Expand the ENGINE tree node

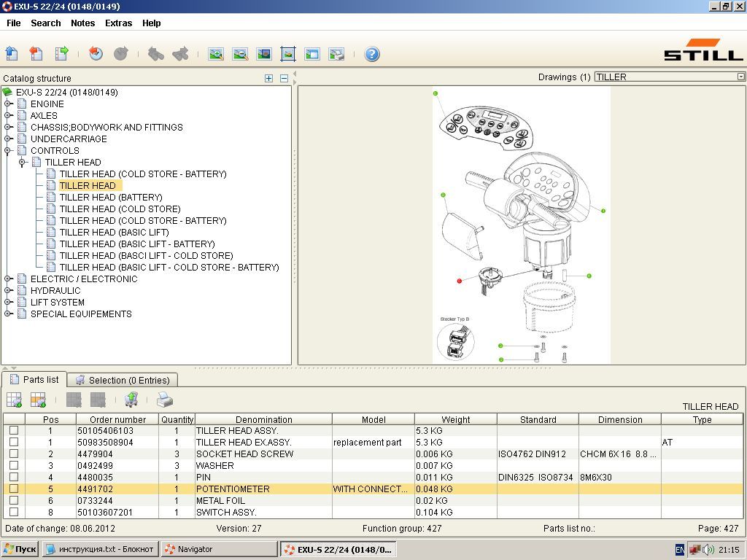coord(7,104)
